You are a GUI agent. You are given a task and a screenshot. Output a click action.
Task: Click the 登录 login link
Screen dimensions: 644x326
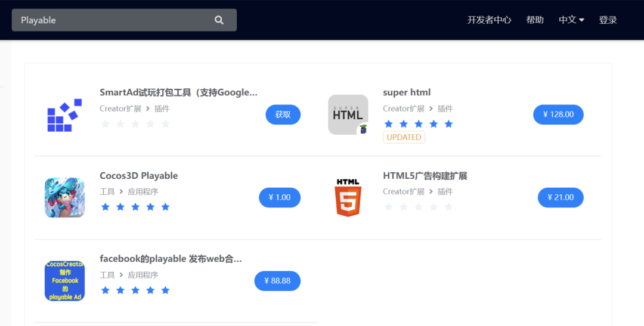point(608,20)
